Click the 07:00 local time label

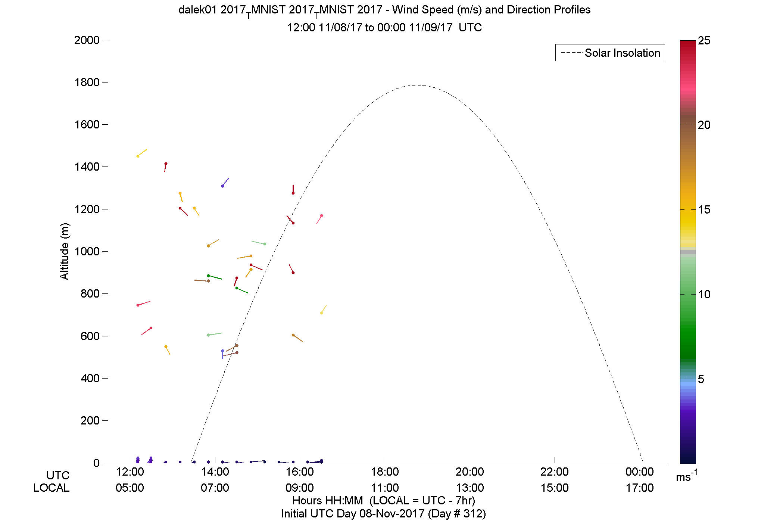point(215,488)
